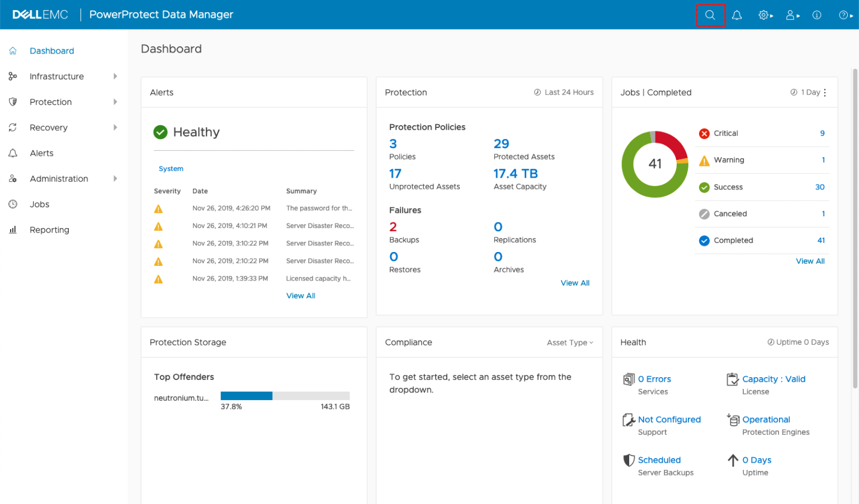Go to Jobs in the sidebar
The height and width of the screenshot is (504, 859).
39,205
